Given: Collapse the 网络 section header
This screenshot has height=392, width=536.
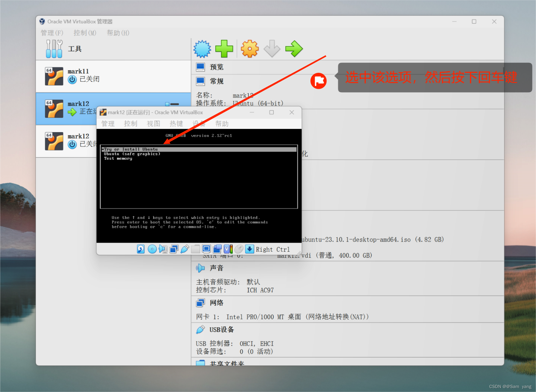Looking at the screenshot, I should pos(216,303).
